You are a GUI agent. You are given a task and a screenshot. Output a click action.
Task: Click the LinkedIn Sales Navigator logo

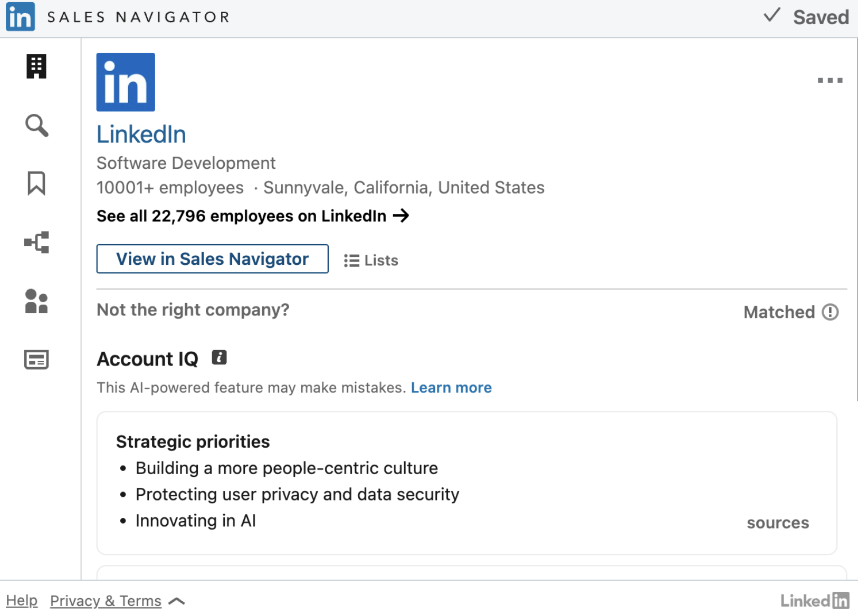21,17
